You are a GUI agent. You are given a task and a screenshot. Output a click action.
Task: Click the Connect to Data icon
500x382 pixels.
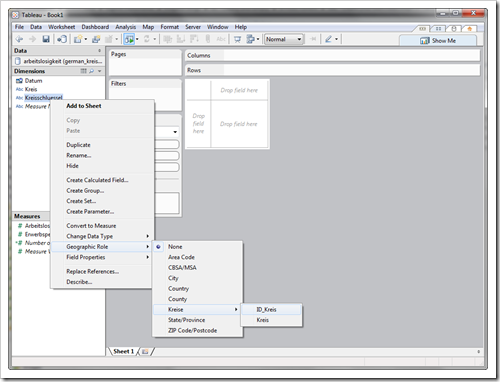(x=62, y=39)
